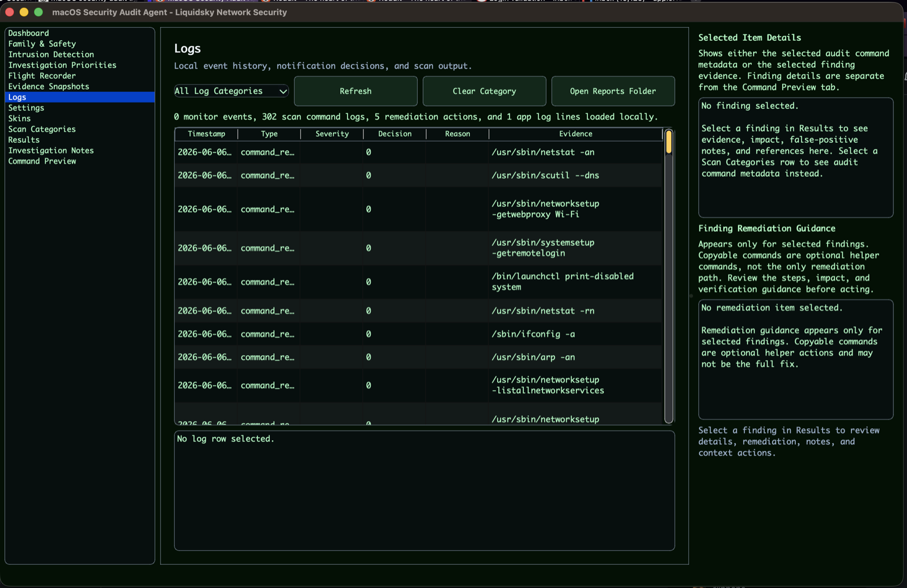This screenshot has width=907, height=588.
Task: Sort by the Severity column header
Action: (332, 134)
